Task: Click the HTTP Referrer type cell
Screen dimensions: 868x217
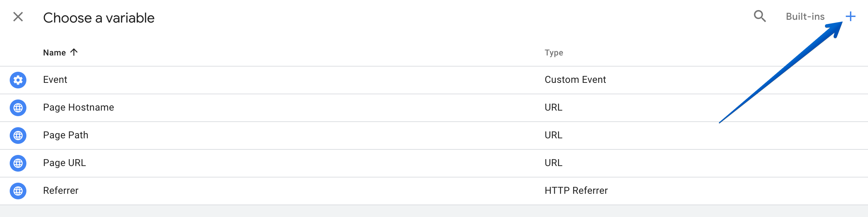Action: pyautogui.click(x=576, y=191)
